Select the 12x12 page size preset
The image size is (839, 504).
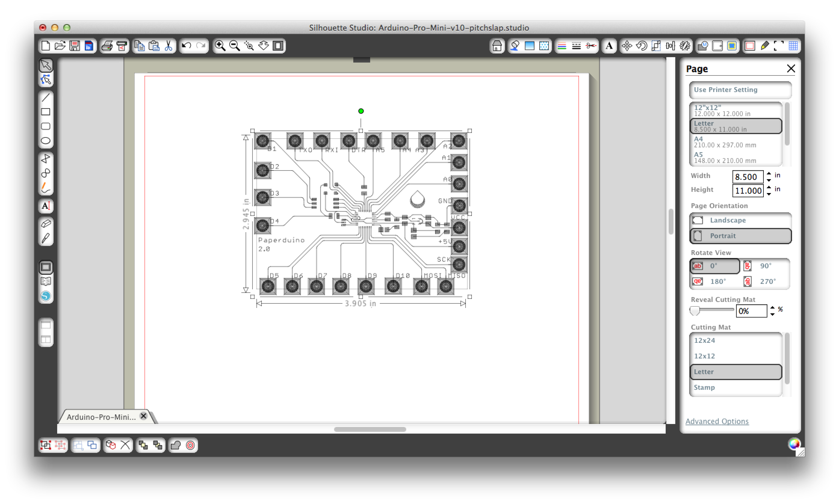736,110
